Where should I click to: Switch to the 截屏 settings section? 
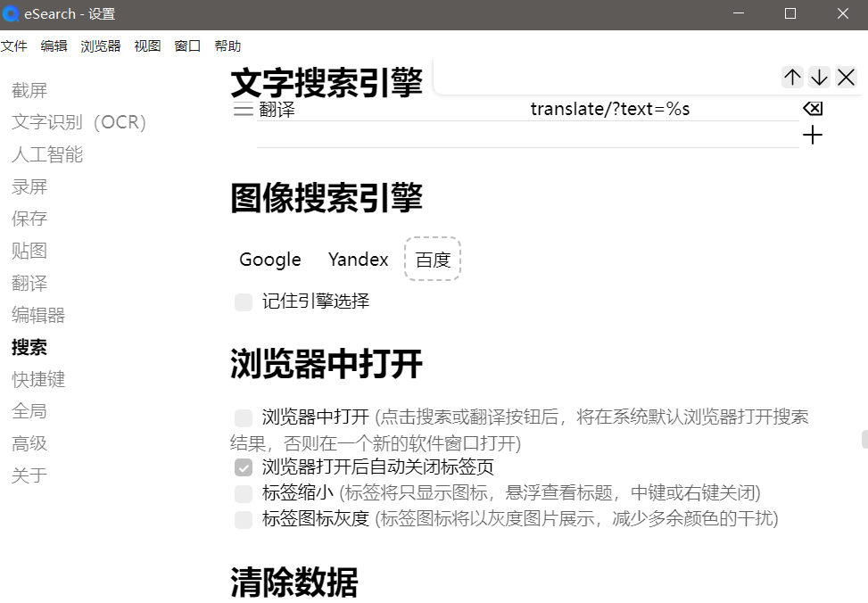29,89
